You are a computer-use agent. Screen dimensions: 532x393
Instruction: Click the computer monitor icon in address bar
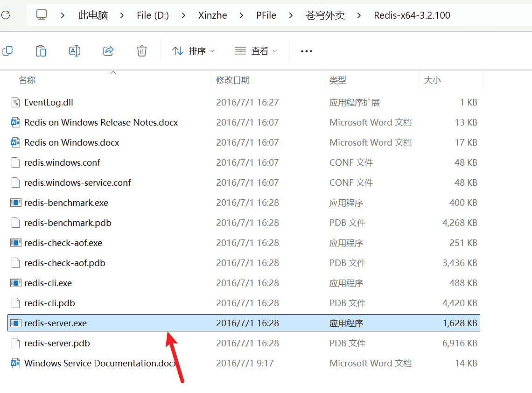click(42, 15)
